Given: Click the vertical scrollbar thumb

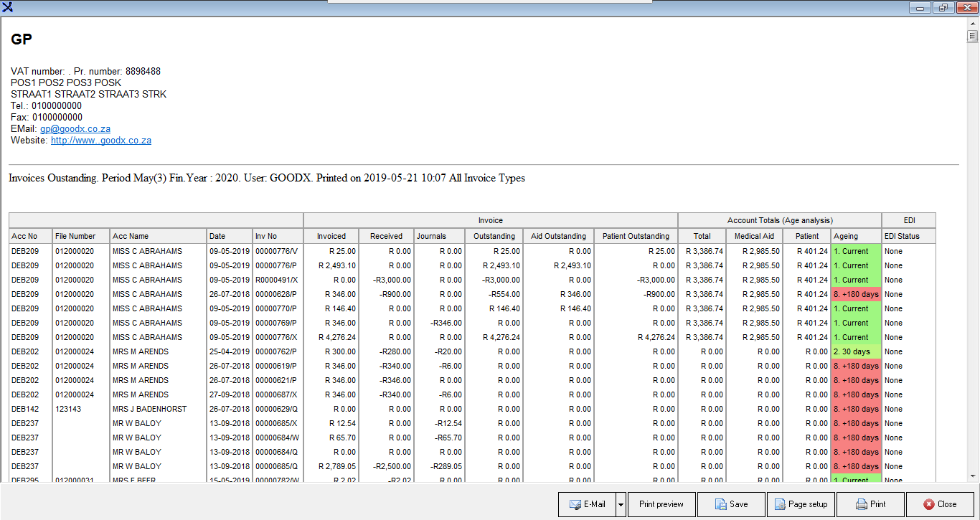Looking at the screenshot, I should click(x=973, y=37).
